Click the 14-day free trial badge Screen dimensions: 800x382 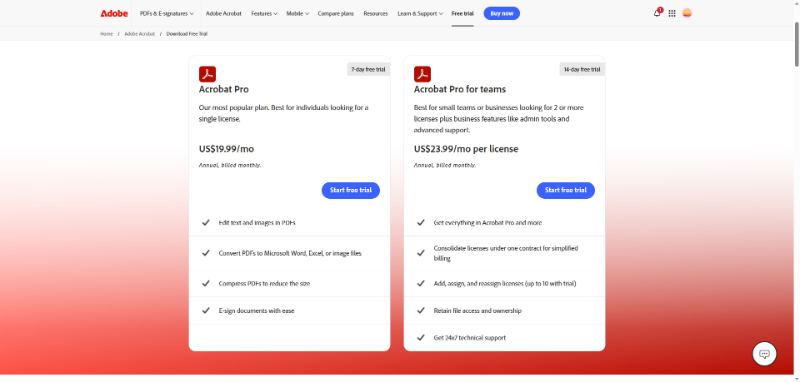pos(582,69)
